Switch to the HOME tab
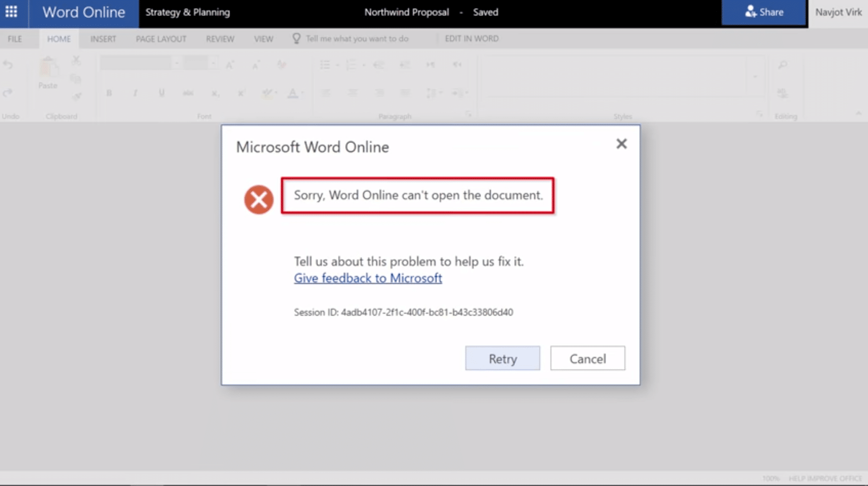The height and width of the screenshot is (486, 868). (x=59, y=39)
